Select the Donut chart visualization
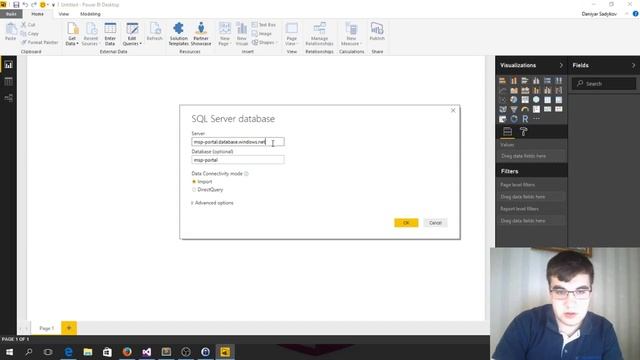Image resolution: width=640 pixels, height=360 pixels. pos(514,119)
